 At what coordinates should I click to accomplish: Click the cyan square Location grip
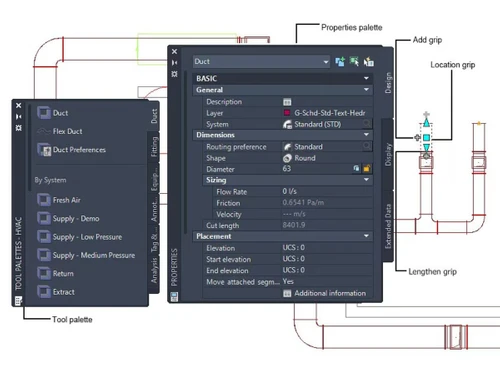click(x=426, y=137)
